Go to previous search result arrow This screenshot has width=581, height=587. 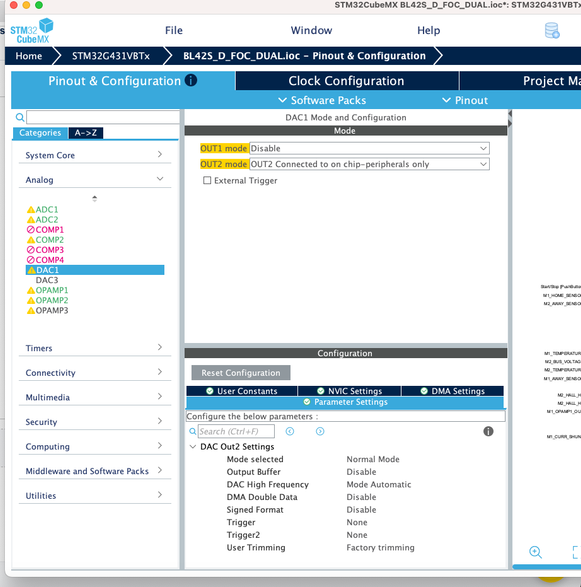[289, 431]
